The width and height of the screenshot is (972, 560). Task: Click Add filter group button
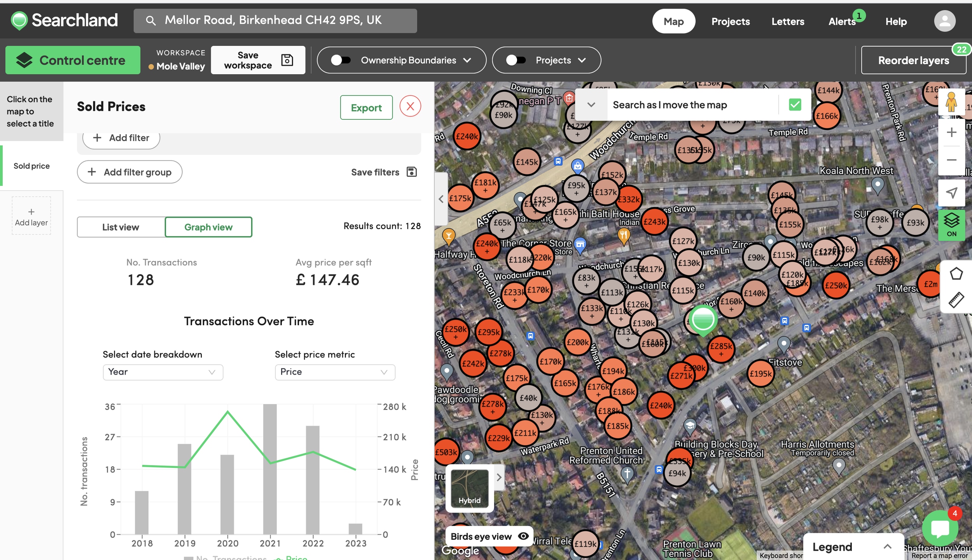click(x=129, y=172)
